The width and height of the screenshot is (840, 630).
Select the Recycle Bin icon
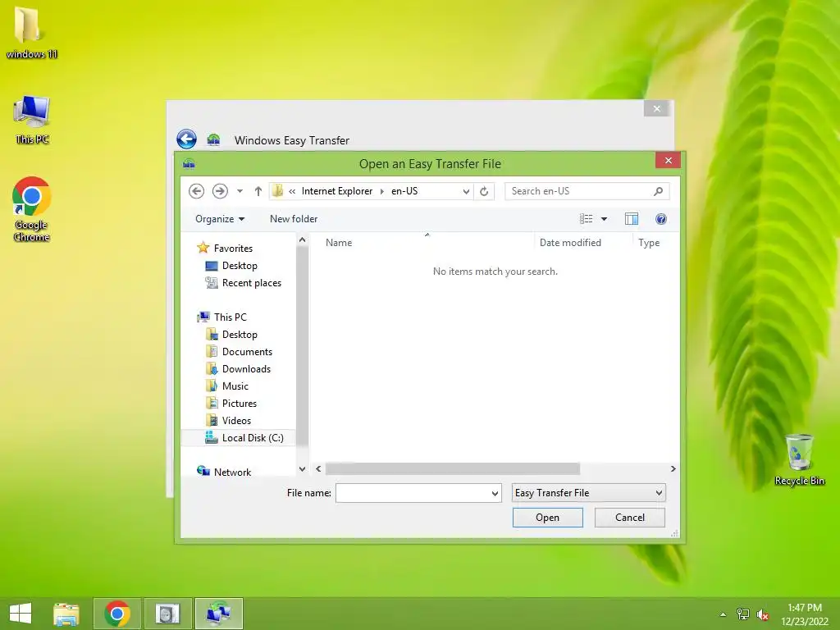[799, 459]
